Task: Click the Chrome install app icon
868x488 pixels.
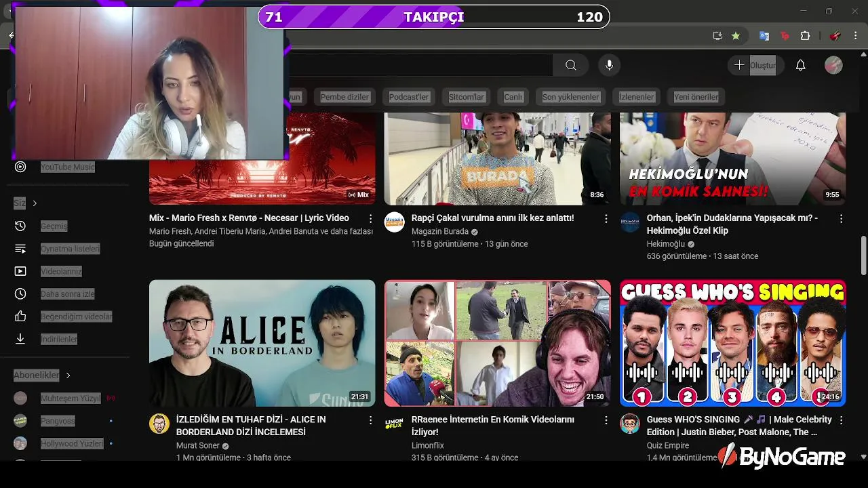Action: click(717, 36)
